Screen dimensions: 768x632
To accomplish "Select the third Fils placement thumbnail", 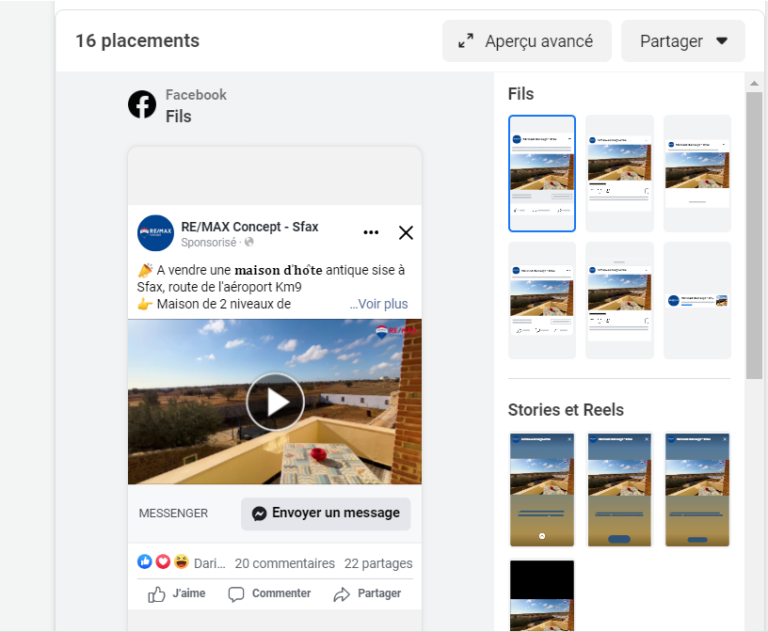I will tap(697, 173).
